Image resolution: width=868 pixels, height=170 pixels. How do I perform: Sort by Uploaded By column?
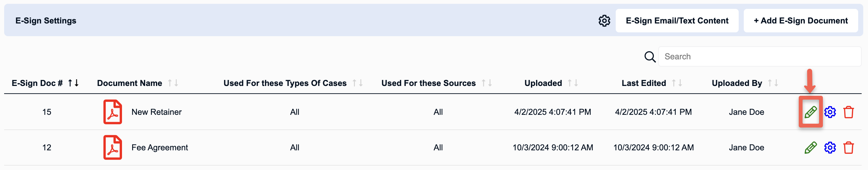pos(773,83)
